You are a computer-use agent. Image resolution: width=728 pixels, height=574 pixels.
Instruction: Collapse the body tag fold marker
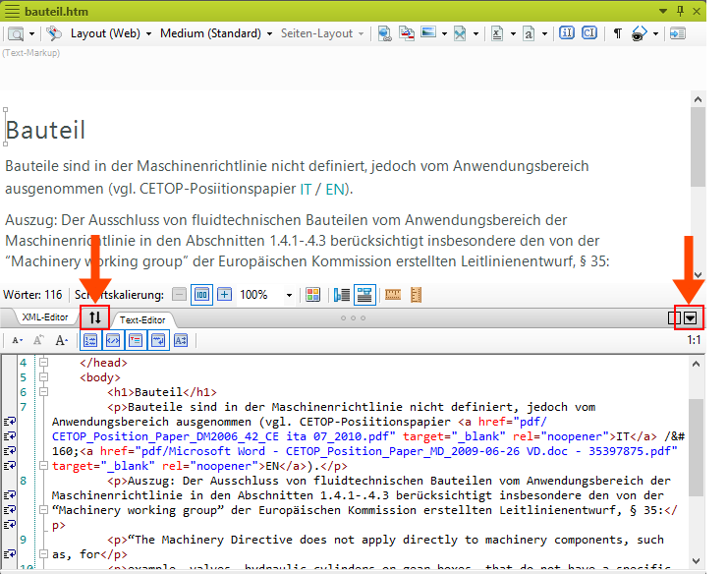(x=42, y=376)
